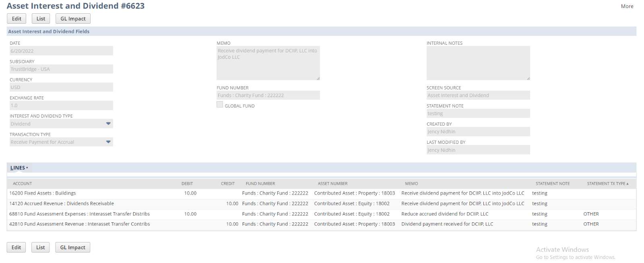The image size is (644, 263).
Task: Select the 16200 Fixed Assets line row
Action: pyautogui.click(x=43, y=193)
